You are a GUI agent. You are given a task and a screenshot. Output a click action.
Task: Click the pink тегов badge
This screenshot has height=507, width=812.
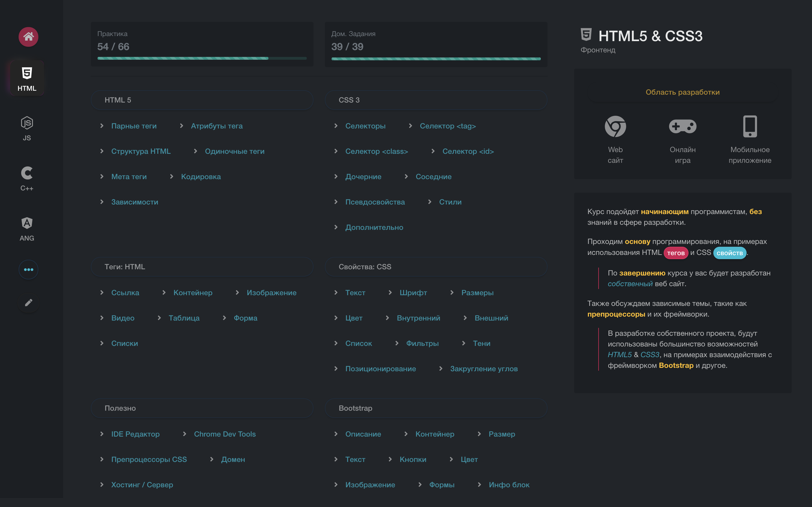676,253
